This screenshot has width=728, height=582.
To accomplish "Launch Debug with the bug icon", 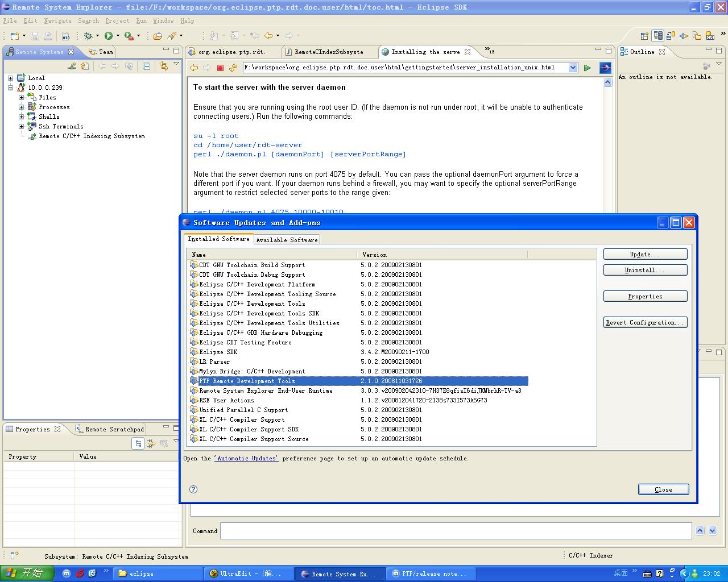I will (88, 36).
